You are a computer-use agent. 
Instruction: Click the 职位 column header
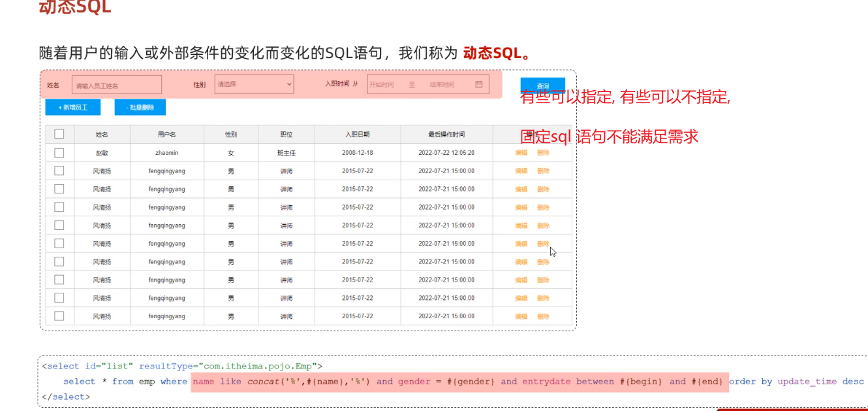point(286,135)
